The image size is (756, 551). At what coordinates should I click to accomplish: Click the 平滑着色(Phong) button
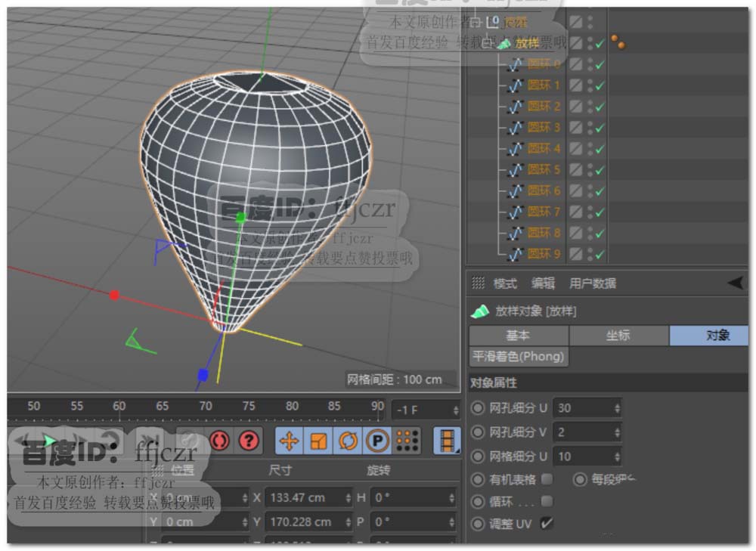518,356
